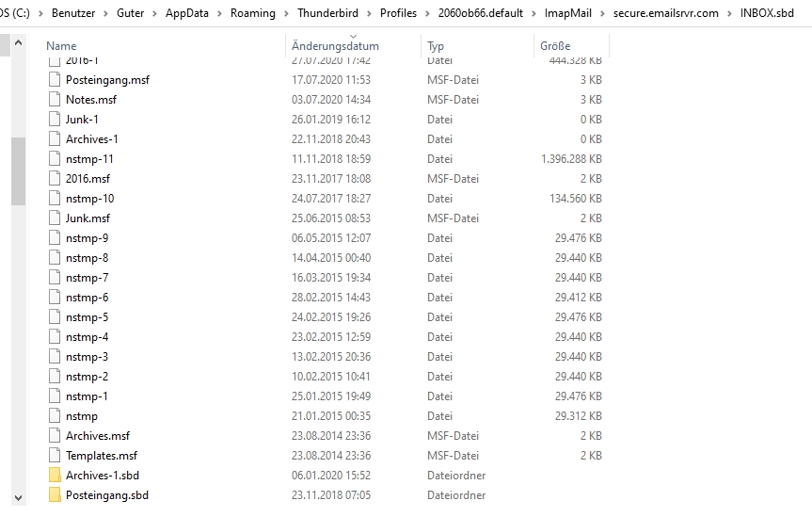Image resolution: width=812 pixels, height=517 pixels.
Task: Select the Archives-1.sbd folder icon
Action: [x=55, y=476]
